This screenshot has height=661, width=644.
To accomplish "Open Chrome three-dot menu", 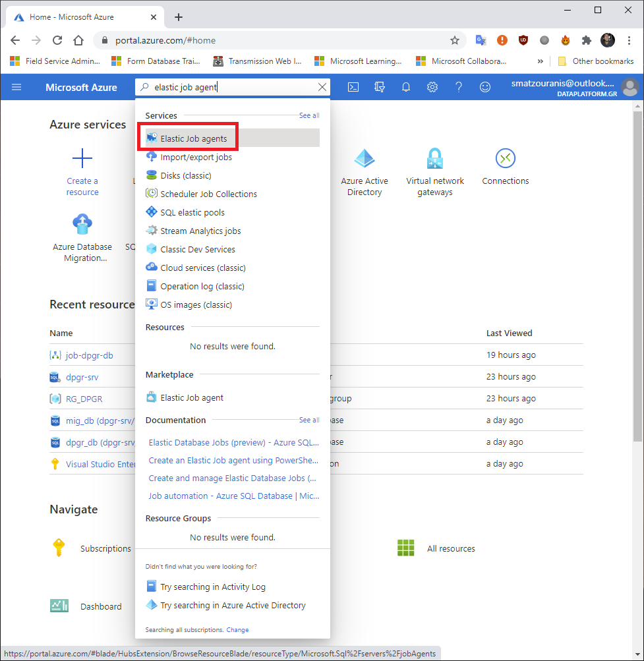I will (x=629, y=40).
